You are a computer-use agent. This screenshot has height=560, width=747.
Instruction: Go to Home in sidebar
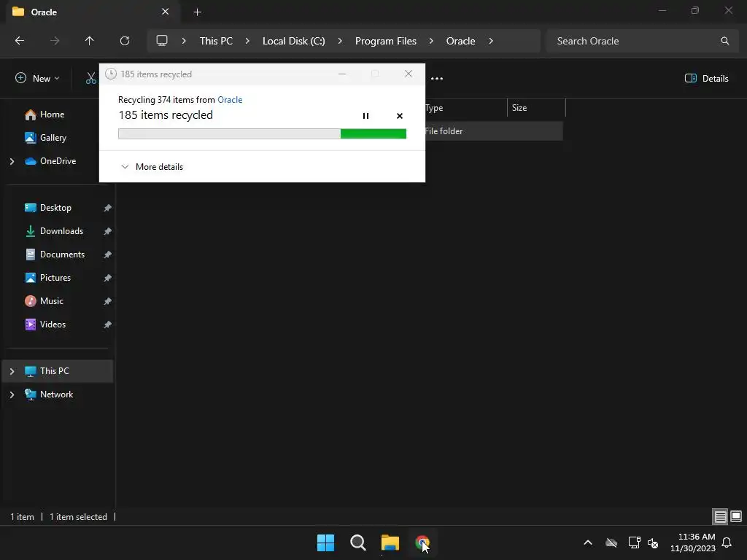pos(52,114)
